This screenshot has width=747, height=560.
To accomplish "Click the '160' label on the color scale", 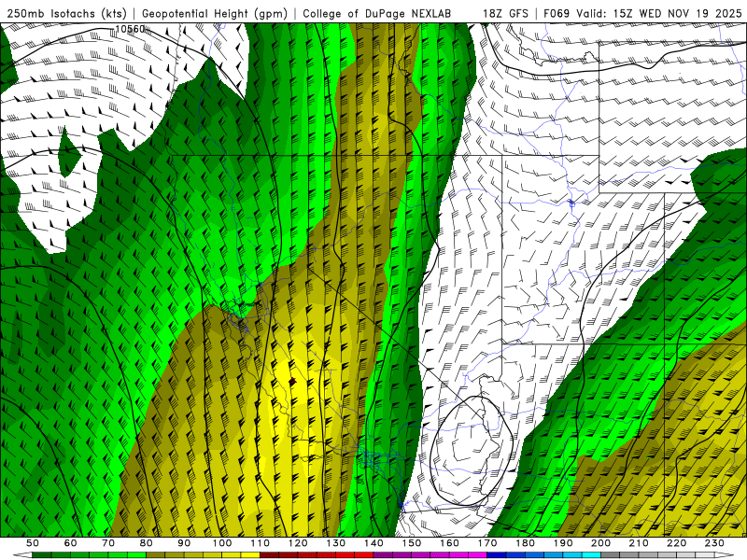I will coord(449,543).
